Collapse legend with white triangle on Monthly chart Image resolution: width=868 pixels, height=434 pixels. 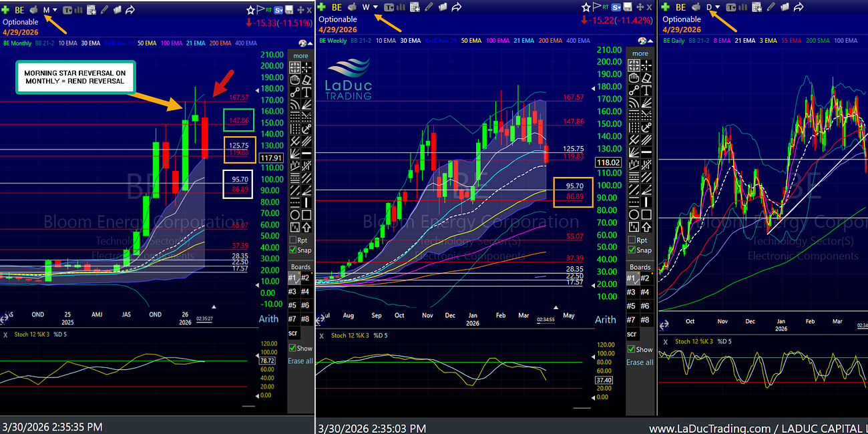pos(310,43)
